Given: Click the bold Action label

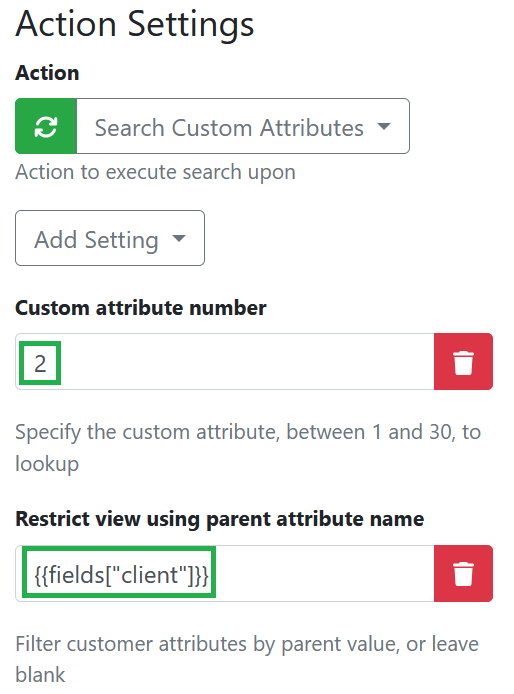Looking at the screenshot, I should [47, 73].
